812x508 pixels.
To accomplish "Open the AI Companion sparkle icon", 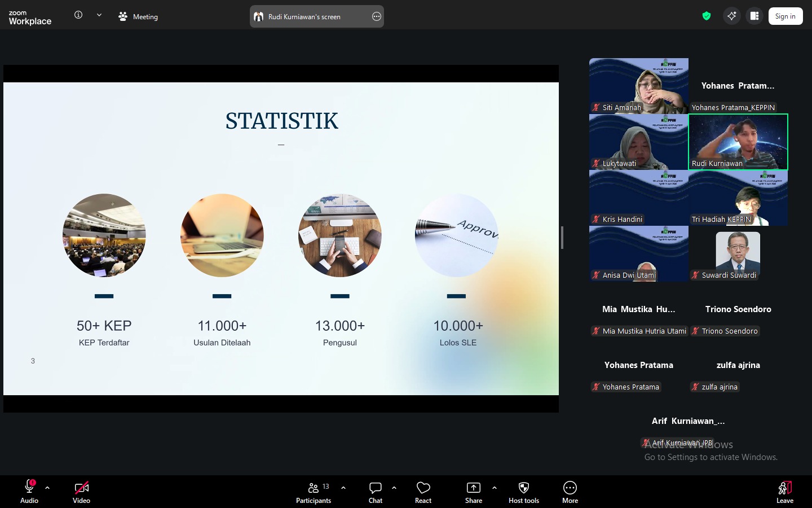I will tap(731, 16).
